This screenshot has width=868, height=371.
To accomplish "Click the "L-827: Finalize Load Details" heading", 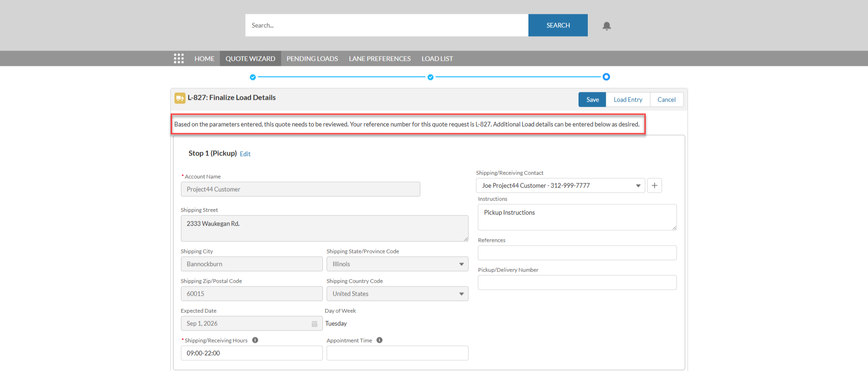I will click(231, 98).
